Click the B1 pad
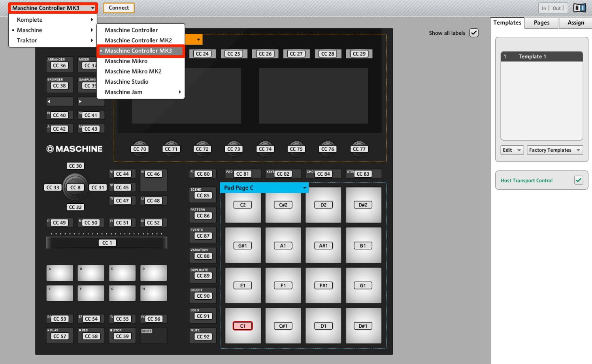Viewport: 592px width, 364px height. tap(363, 245)
